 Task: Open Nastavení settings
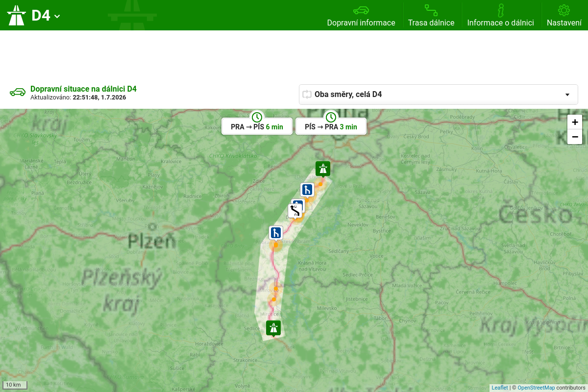click(x=564, y=15)
